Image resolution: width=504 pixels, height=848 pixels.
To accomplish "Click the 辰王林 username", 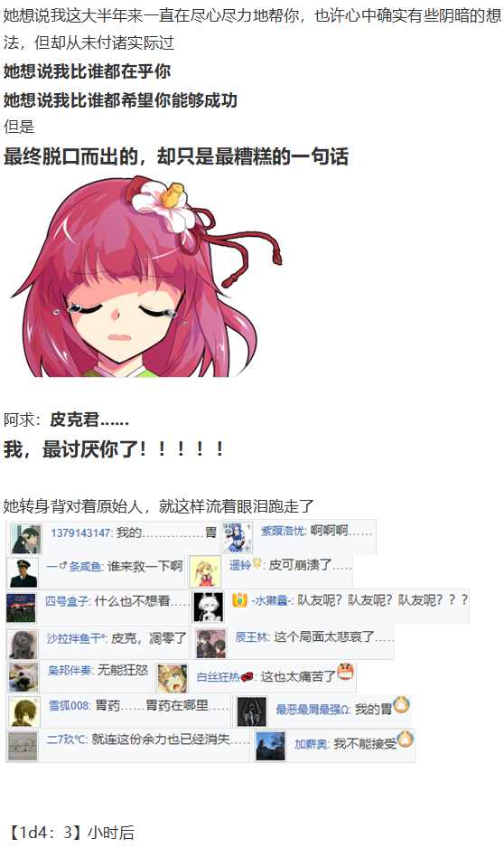I will coord(251,637).
